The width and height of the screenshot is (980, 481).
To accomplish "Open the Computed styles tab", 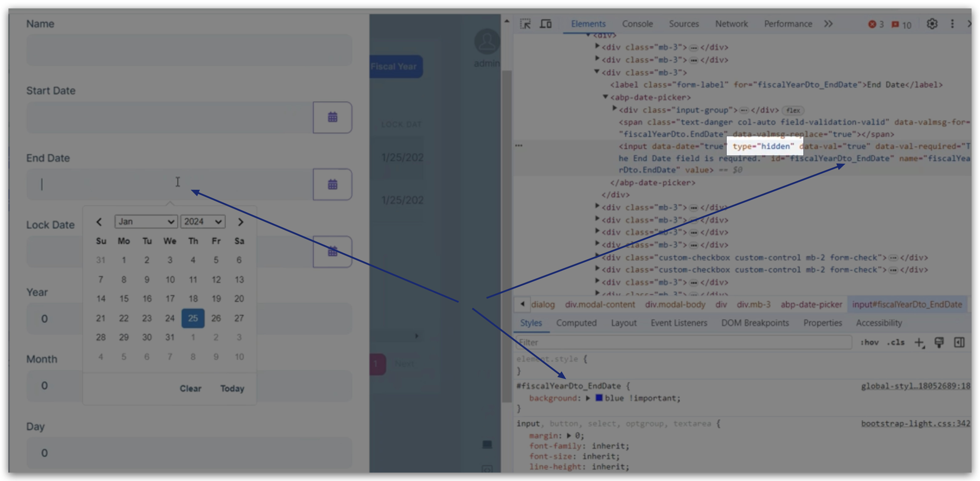I will point(576,323).
